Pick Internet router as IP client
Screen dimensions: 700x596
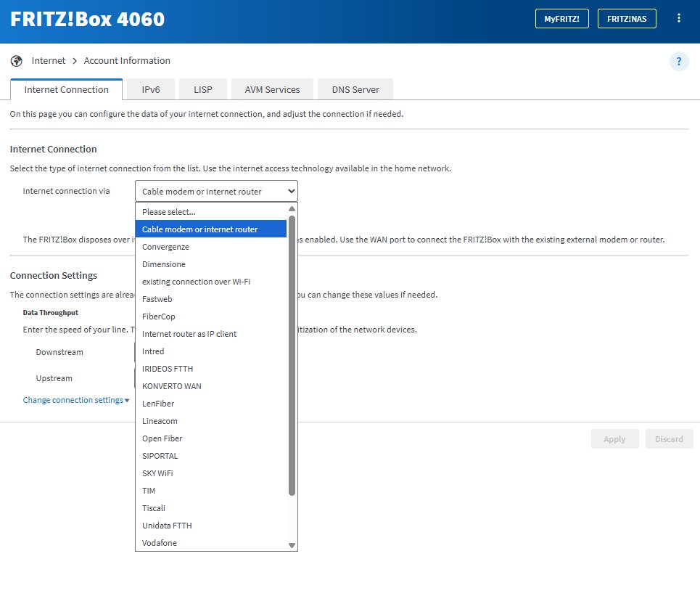(189, 334)
